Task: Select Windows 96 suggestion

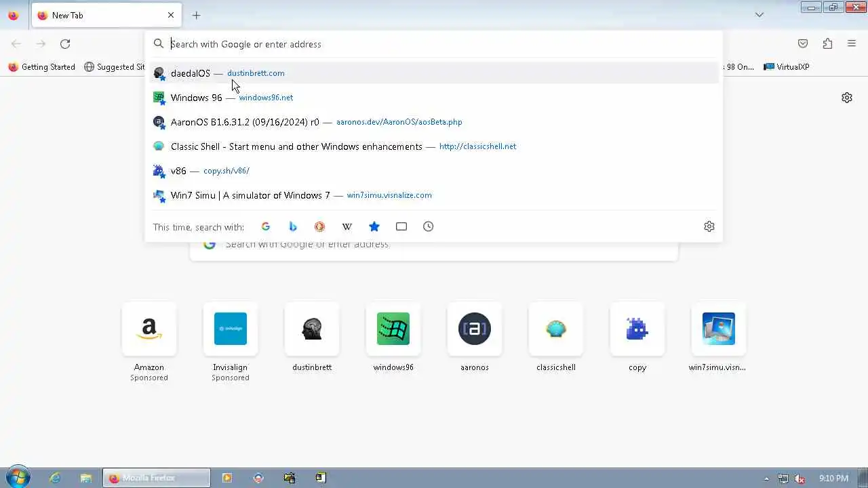Action: point(434,98)
